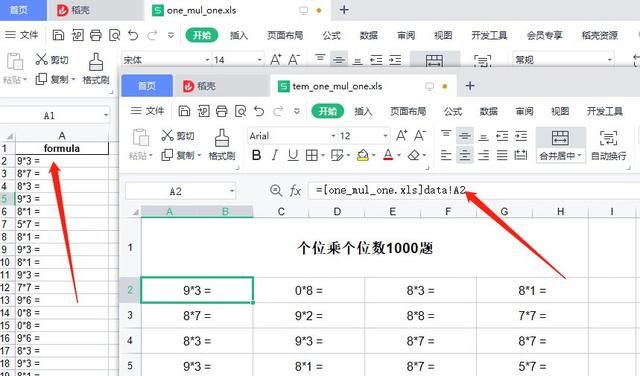This screenshot has height=376, width=640.
Task: Click zoom magnifier beside formula bar
Action: pos(276,190)
